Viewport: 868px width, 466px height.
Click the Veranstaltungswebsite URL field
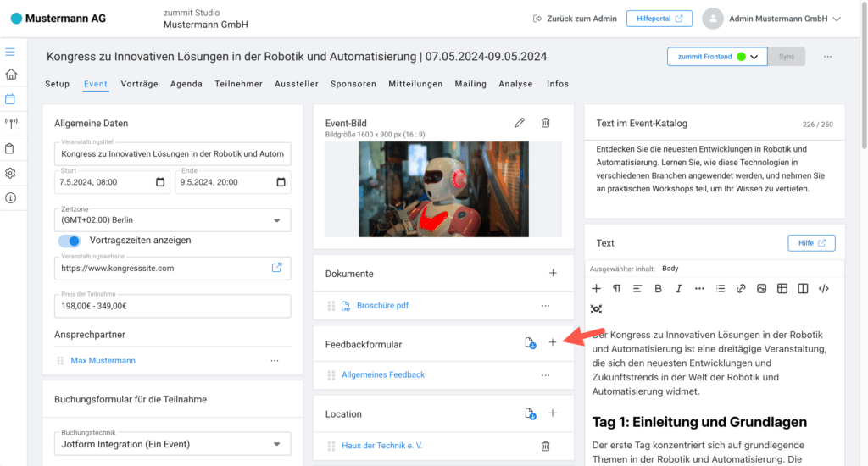click(x=161, y=268)
